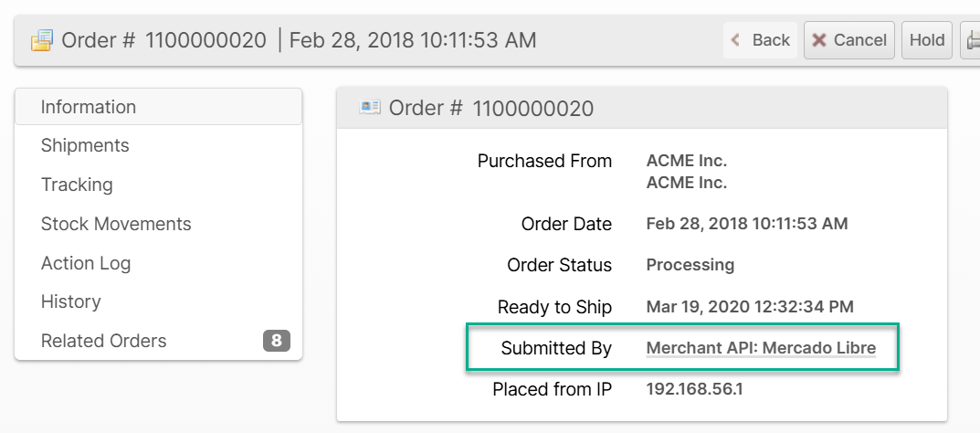Put the order on Hold
The height and width of the screenshot is (433, 980).
tap(927, 40)
